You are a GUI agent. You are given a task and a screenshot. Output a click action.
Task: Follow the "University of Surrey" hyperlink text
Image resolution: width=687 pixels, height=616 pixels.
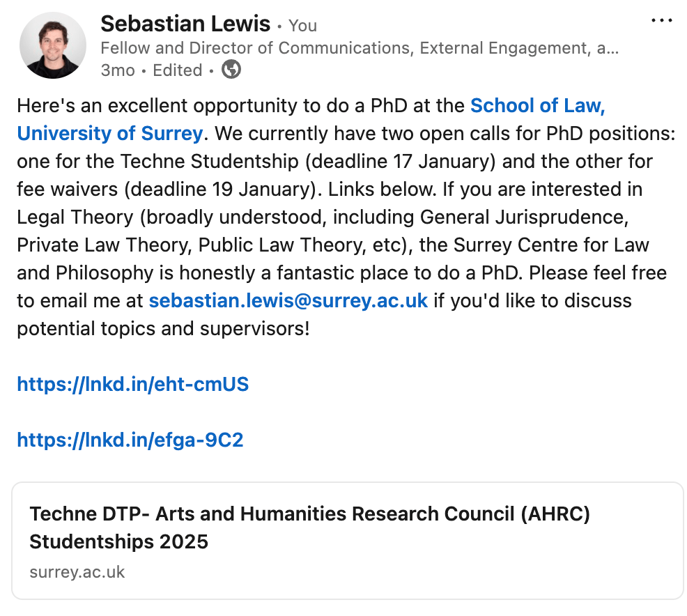pos(110,133)
